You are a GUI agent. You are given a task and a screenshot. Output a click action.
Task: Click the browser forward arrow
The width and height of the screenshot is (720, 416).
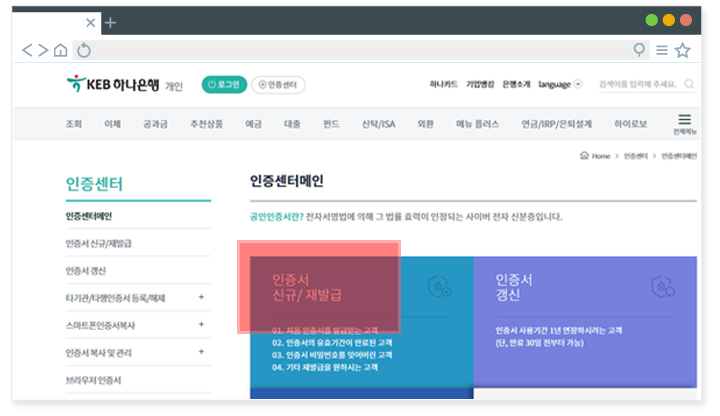[x=42, y=50]
